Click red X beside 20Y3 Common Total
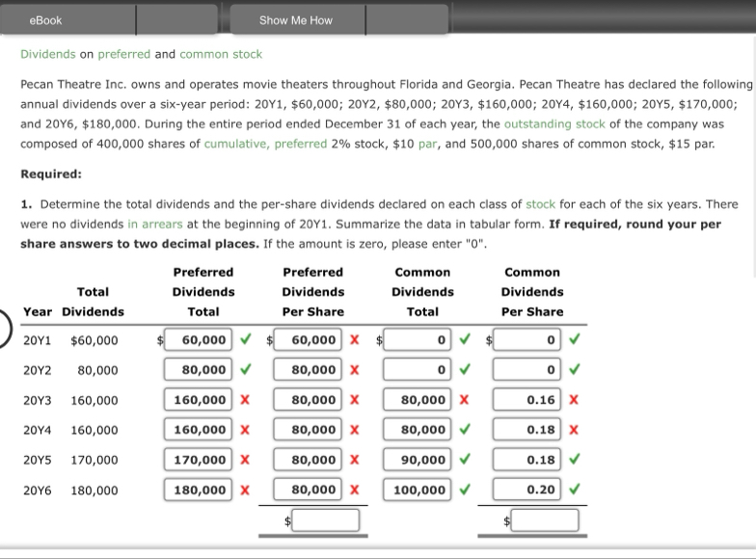 (x=465, y=399)
